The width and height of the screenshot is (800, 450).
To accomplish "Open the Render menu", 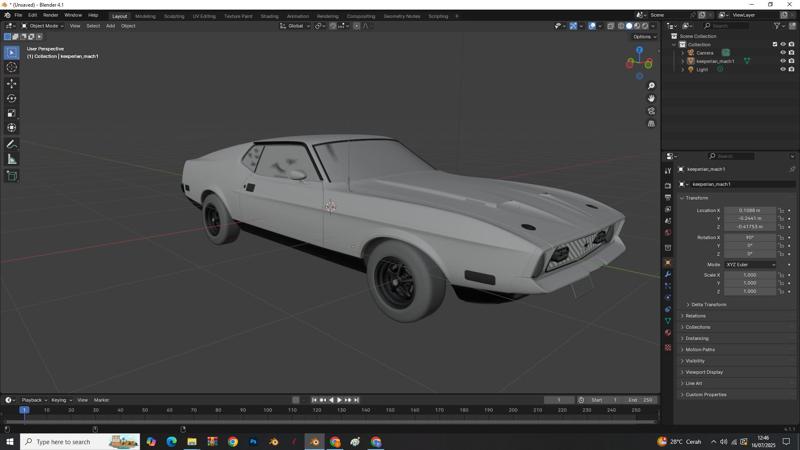I will [51, 15].
